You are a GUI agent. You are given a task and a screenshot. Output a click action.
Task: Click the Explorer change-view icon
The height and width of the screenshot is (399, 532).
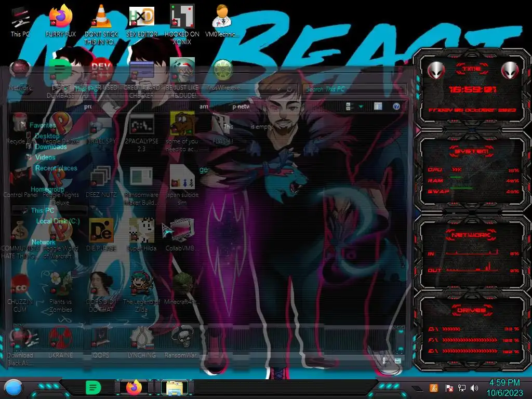click(349, 107)
